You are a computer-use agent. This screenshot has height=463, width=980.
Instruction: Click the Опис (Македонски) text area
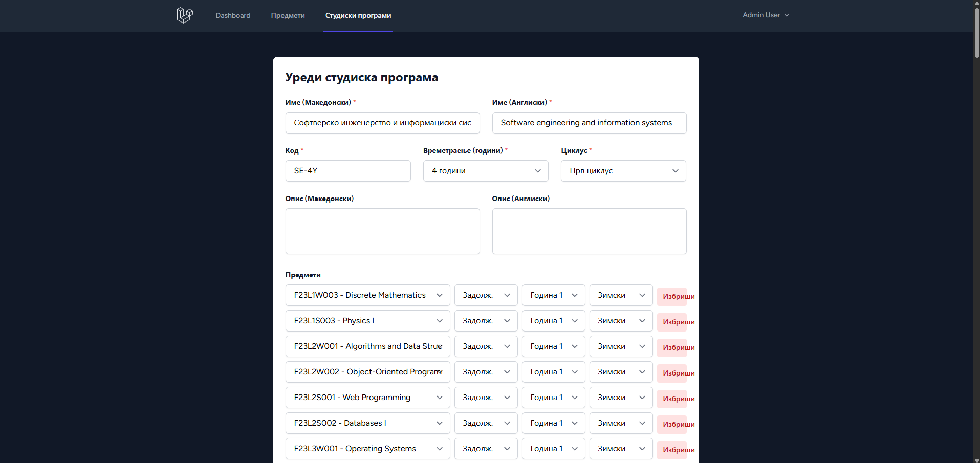[382, 231]
